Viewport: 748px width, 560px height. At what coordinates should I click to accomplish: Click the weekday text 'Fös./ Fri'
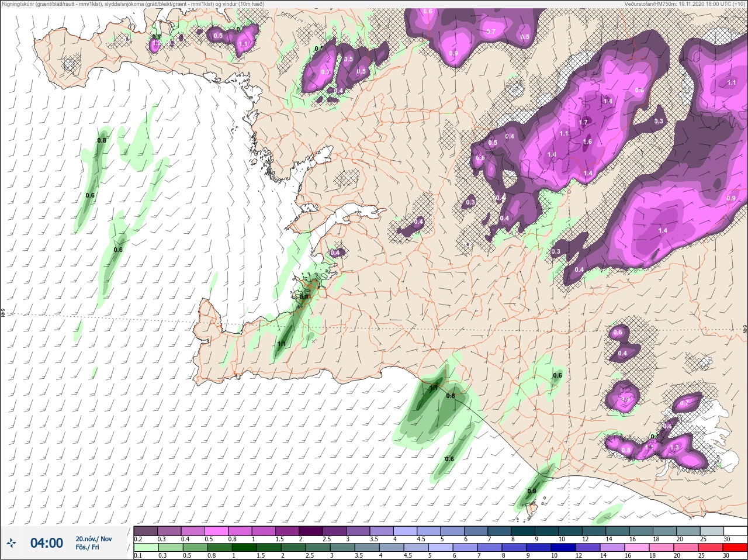coord(87,548)
